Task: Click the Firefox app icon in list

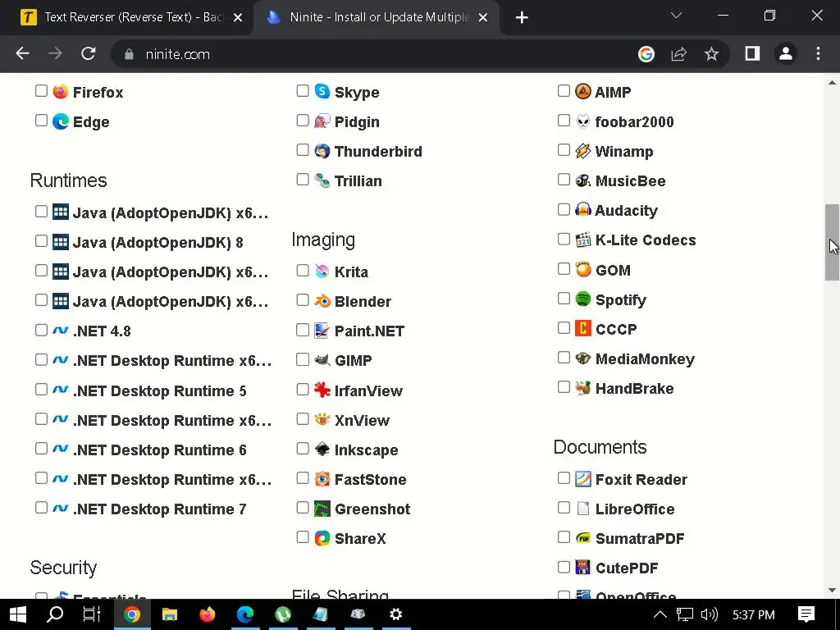Action: pyautogui.click(x=61, y=92)
